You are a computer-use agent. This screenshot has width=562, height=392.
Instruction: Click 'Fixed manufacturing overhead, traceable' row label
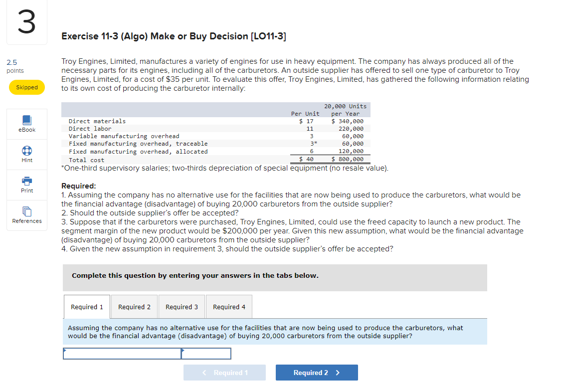[x=138, y=144]
